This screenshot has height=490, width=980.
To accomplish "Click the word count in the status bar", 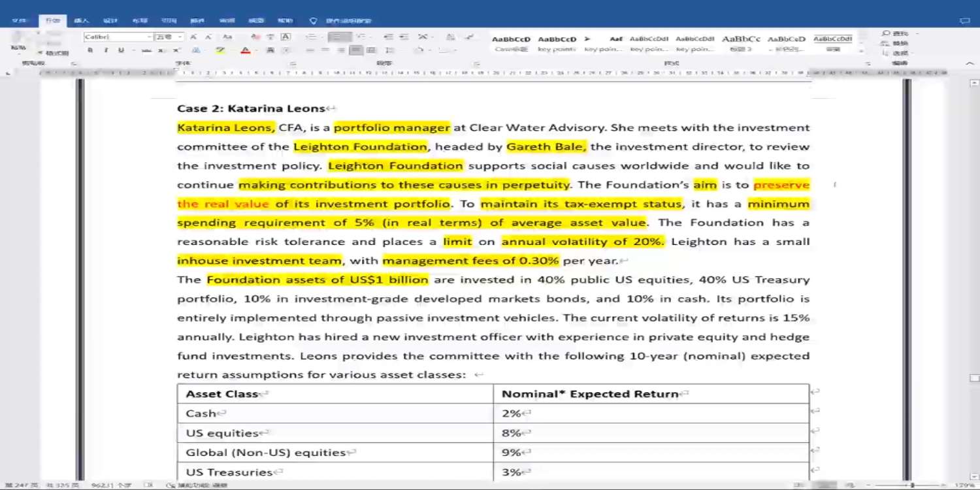I will [x=111, y=485].
